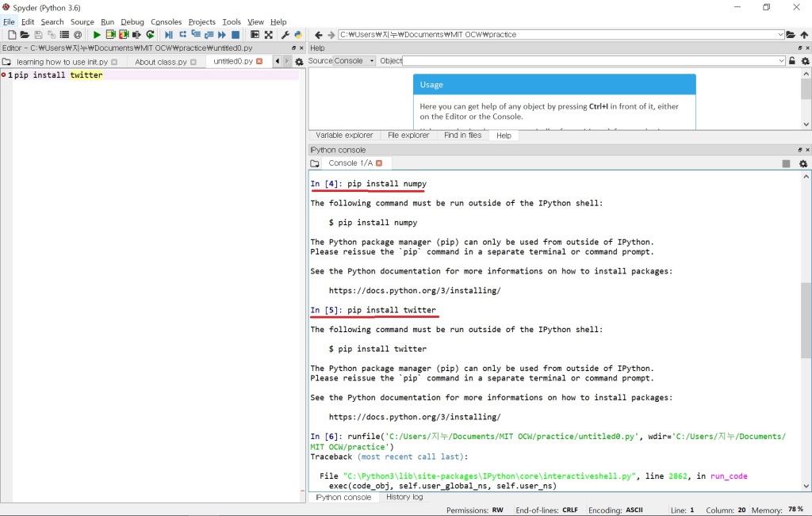The height and width of the screenshot is (516, 812).
Task: Toggle the Help pane lock icon
Action: [x=792, y=60]
